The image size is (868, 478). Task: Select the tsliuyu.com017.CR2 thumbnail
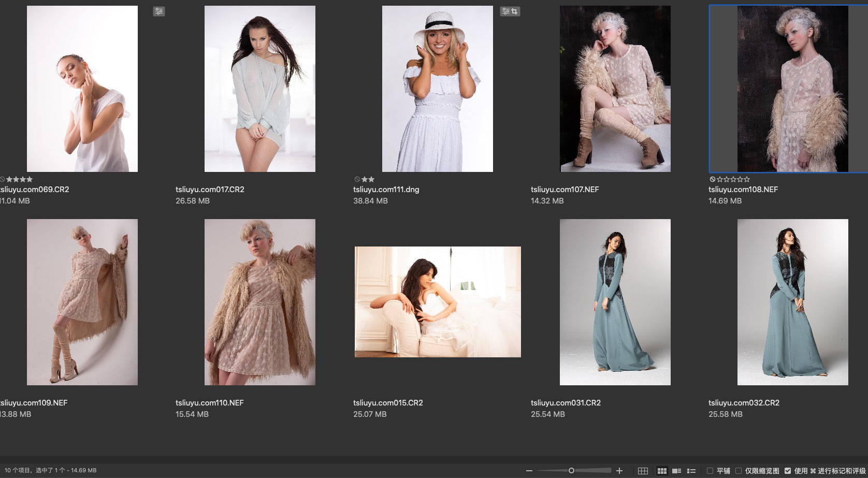[259, 89]
